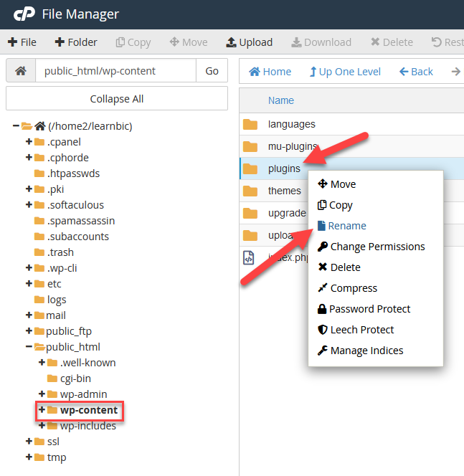Click the Download toolbar button
The image size is (464, 476).
pyautogui.click(x=321, y=42)
